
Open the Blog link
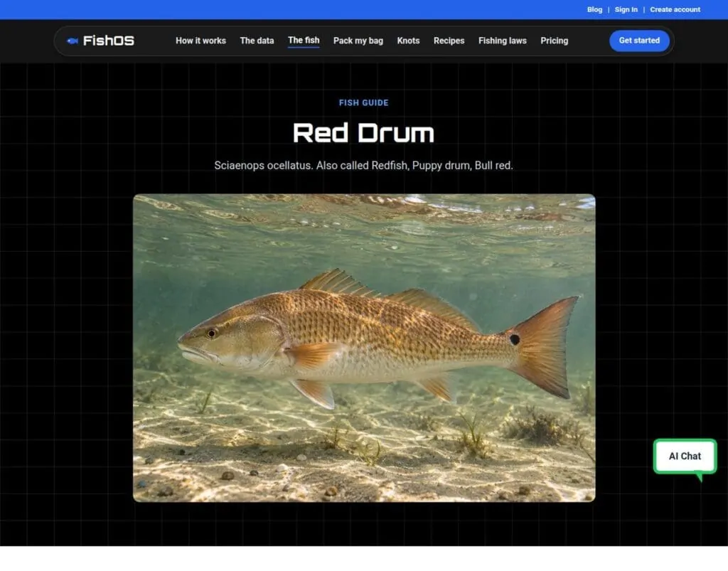(x=594, y=9)
